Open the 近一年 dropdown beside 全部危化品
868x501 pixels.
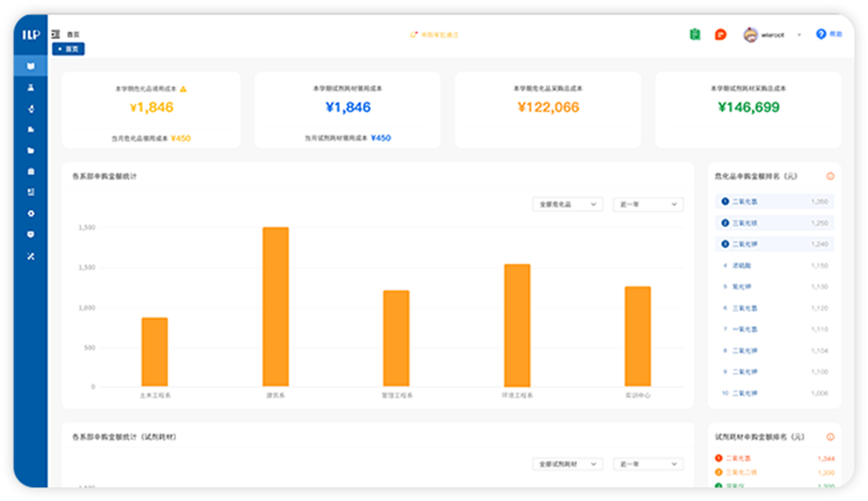tap(648, 205)
